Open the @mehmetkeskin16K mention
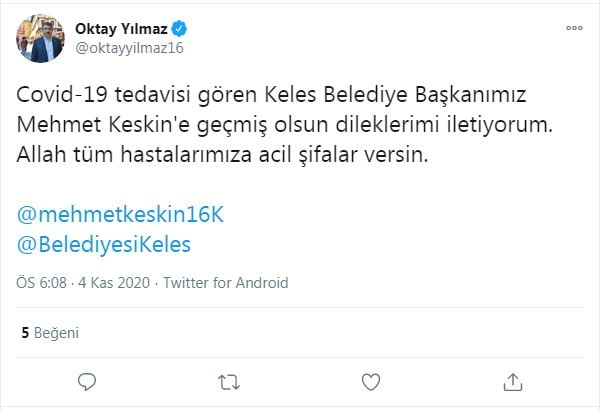The image size is (600, 410). pos(117,216)
